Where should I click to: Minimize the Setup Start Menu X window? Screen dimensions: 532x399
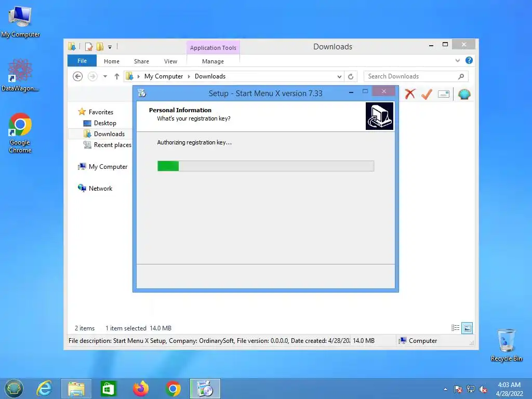[351, 92]
